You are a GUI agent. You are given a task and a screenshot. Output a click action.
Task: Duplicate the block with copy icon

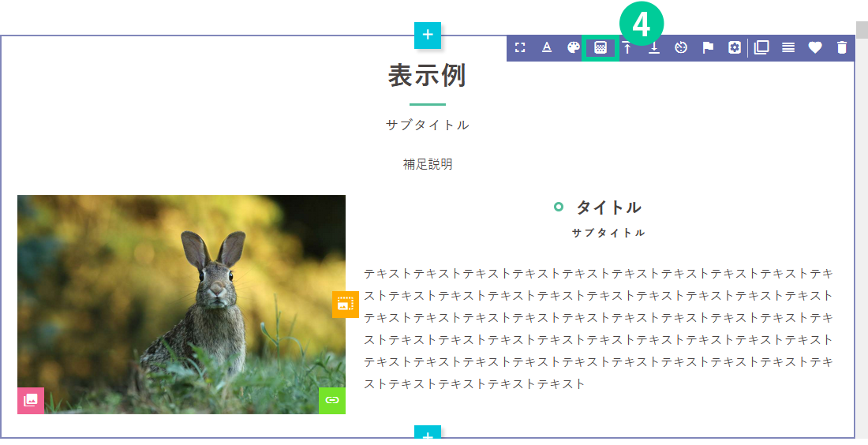tap(761, 48)
